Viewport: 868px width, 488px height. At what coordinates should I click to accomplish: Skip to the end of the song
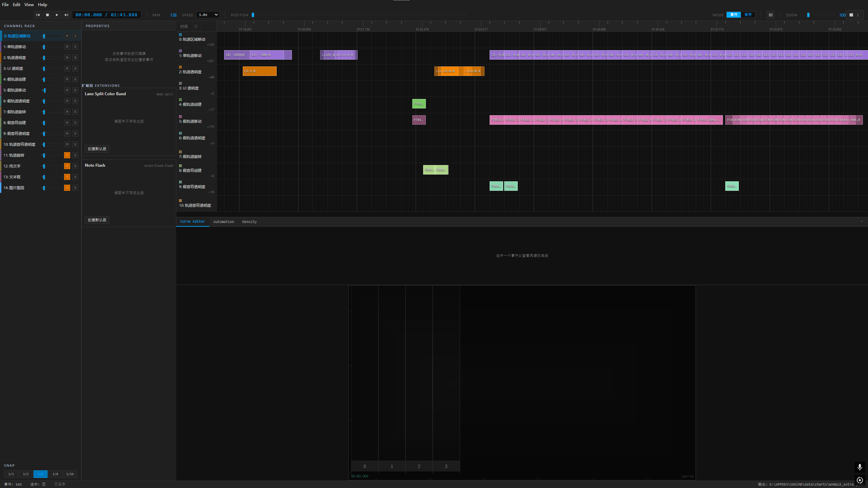click(66, 15)
